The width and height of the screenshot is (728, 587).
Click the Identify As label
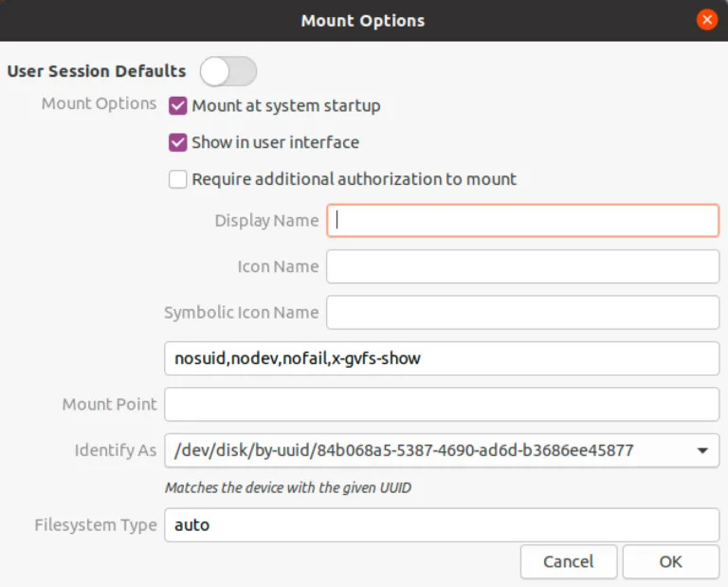116,450
